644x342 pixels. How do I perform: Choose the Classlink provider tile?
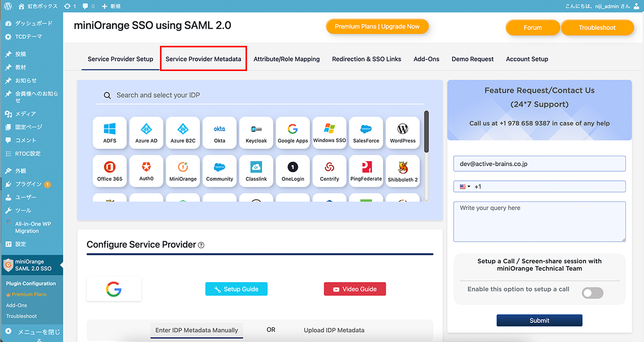pos(256,171)
